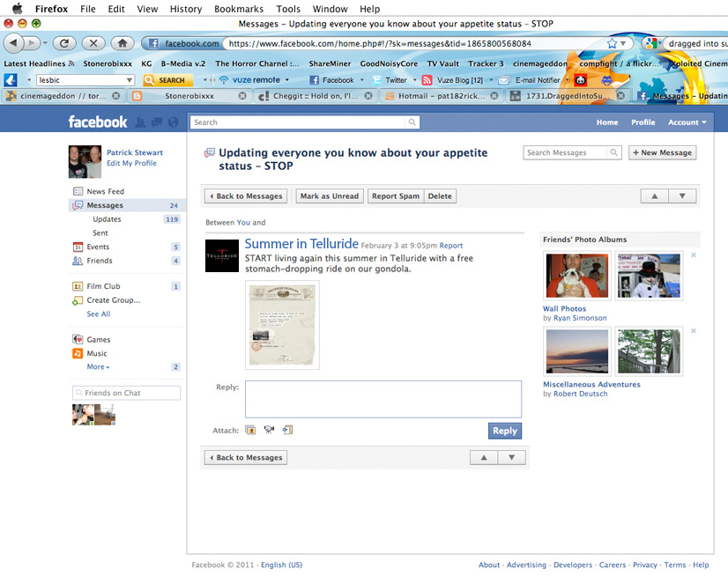This screenshot has height=576, width=728.
Task: Open Film Club group
Action: 103,286
